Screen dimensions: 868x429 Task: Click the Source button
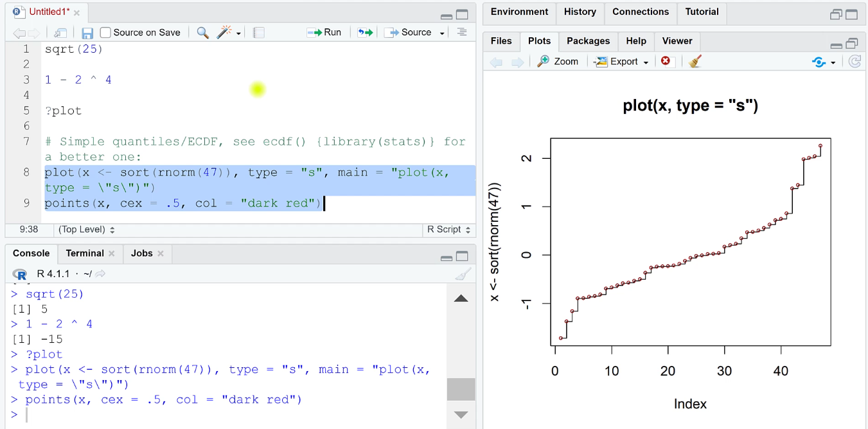tap(409, 32)
